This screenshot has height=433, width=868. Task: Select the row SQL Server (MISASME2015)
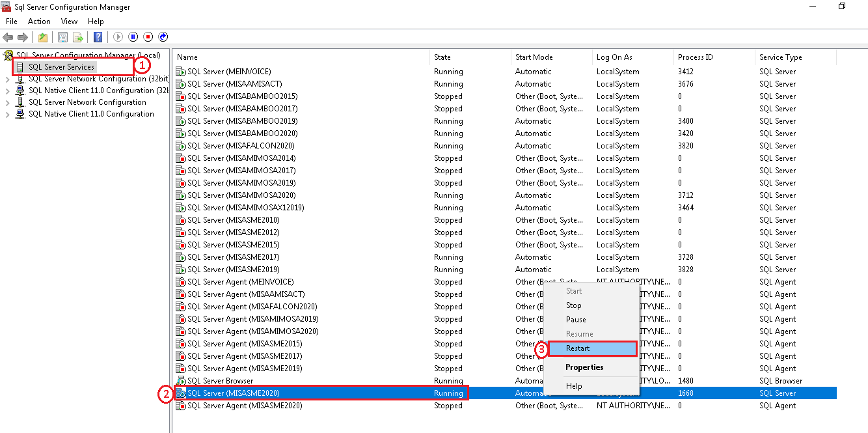tap(505, 245)
